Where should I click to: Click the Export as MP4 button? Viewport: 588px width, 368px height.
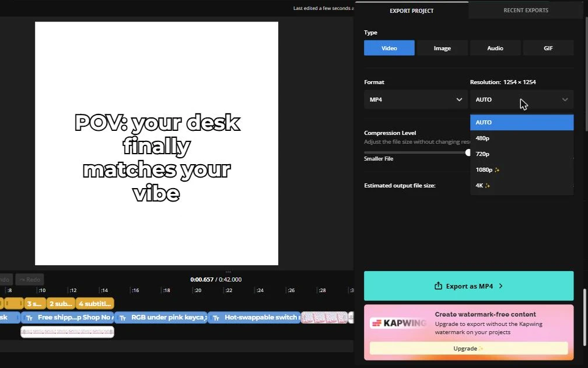coord(469,286)
